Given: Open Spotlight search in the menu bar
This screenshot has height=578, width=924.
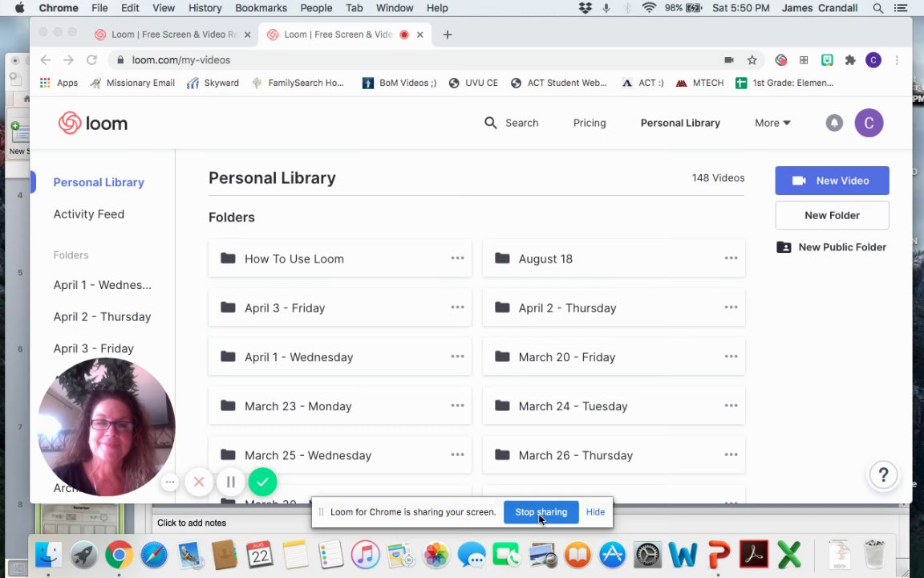Looking at the screenshot, I should 877,8.
